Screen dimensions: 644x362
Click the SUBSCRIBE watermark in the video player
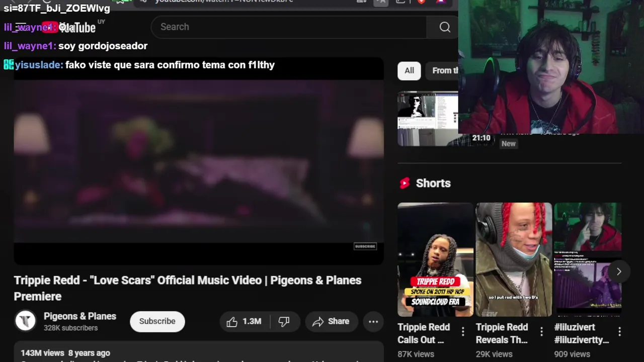point(365,246)
